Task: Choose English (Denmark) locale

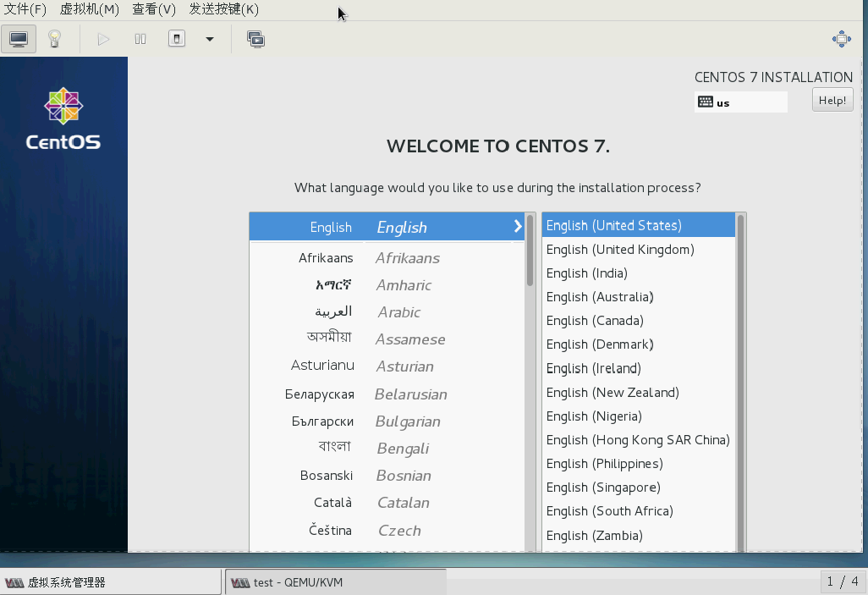Action: [639, 344]
